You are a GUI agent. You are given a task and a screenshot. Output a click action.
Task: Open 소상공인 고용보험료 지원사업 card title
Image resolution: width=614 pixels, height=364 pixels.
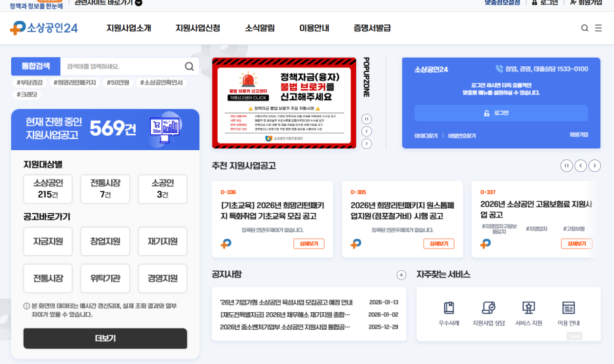tap(536, 209)
